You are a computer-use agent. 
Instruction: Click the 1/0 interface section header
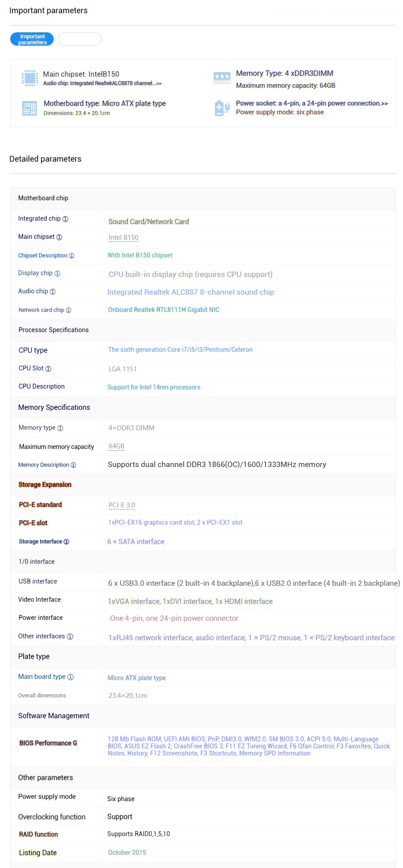coord(37,562)
